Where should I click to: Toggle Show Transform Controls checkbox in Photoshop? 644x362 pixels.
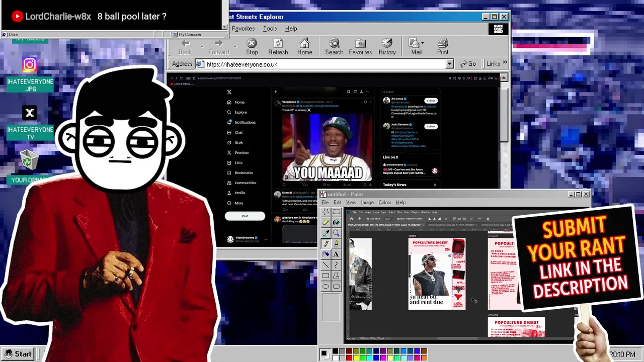pos(399,219)
